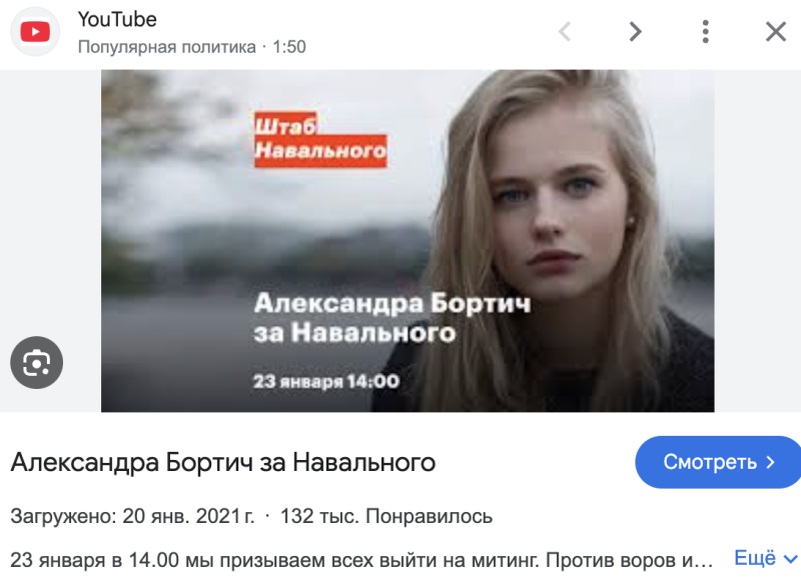801x586 pixels.
Task: Click the description line about the митинг
Action: click(x=361, y=560)
